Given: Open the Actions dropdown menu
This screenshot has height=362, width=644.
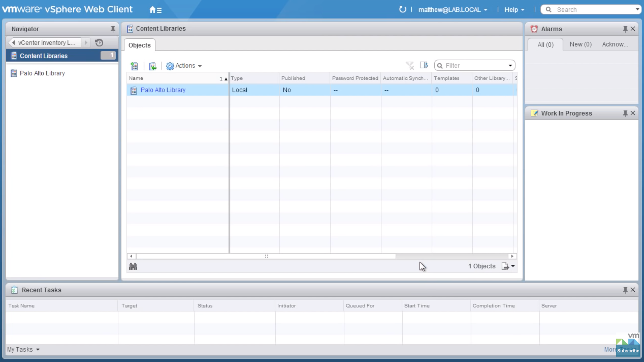Looking at the screenshot, I should pyautogui.click(x=184, y=66).
